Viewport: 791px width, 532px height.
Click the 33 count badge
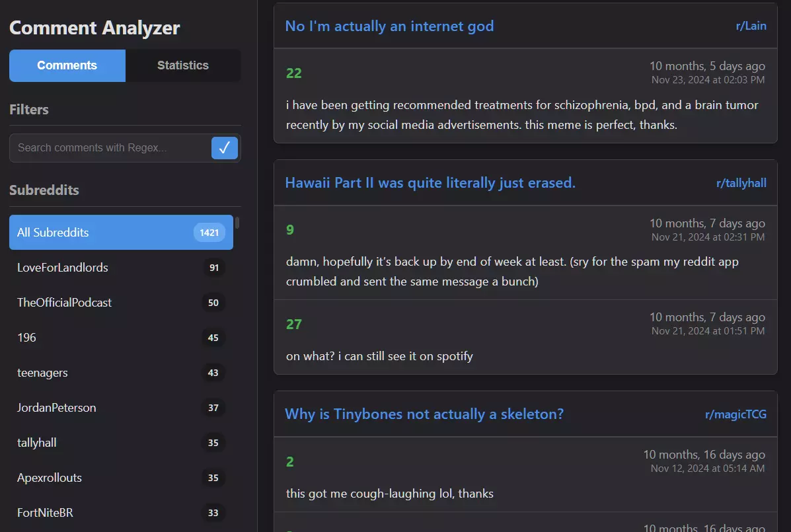click(x=213, y=513)
